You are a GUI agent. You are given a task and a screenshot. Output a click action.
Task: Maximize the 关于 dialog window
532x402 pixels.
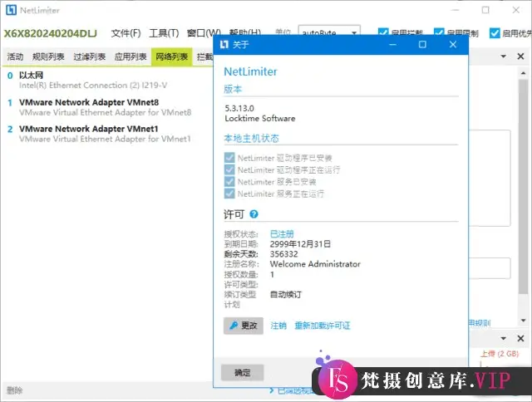point(422,44)
